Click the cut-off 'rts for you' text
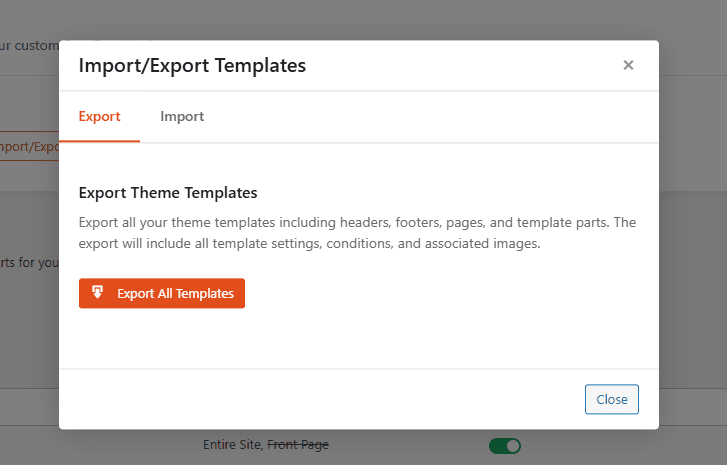 (30, 263)
